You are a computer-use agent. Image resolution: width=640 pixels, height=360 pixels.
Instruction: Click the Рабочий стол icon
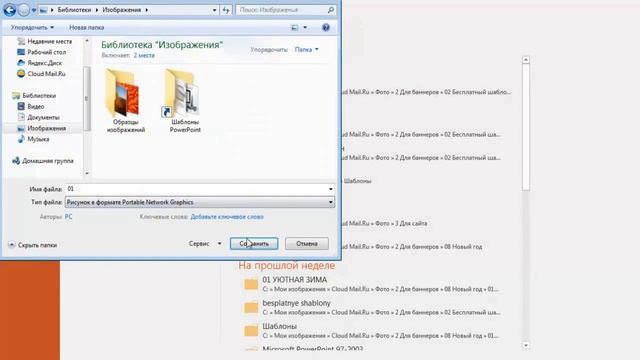21,52
